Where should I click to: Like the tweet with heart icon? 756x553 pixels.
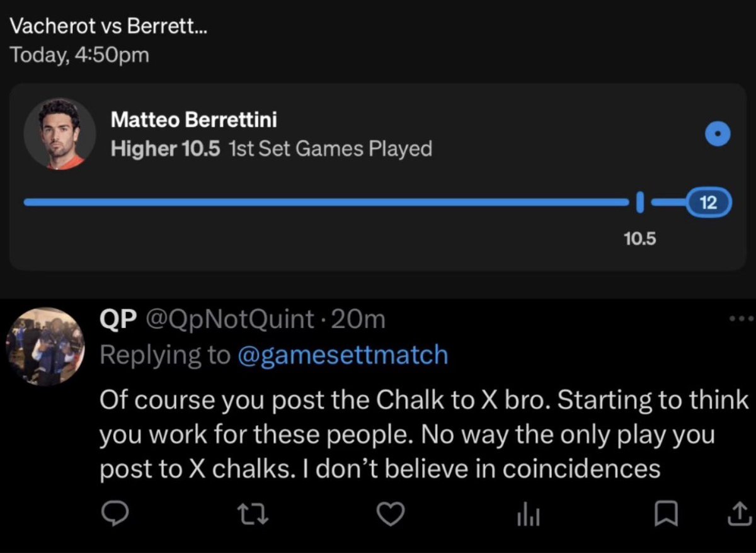click(389, 515)
